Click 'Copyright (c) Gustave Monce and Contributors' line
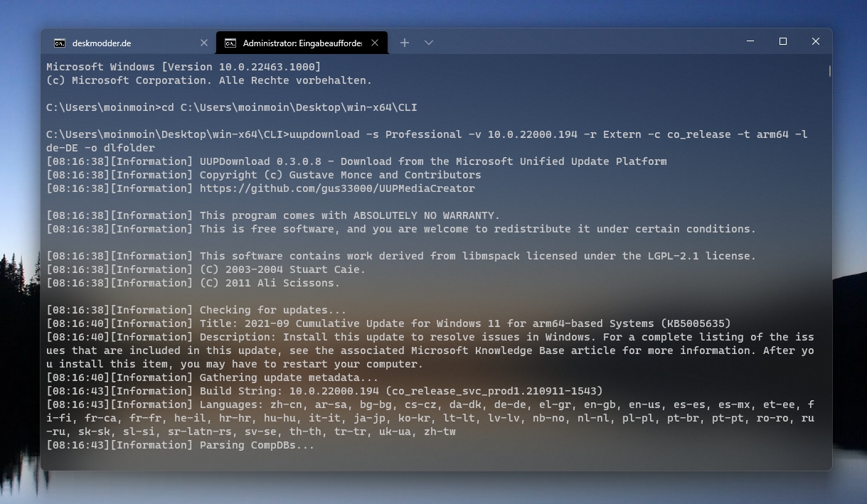867x504 pixels. (x=264, y=175)
